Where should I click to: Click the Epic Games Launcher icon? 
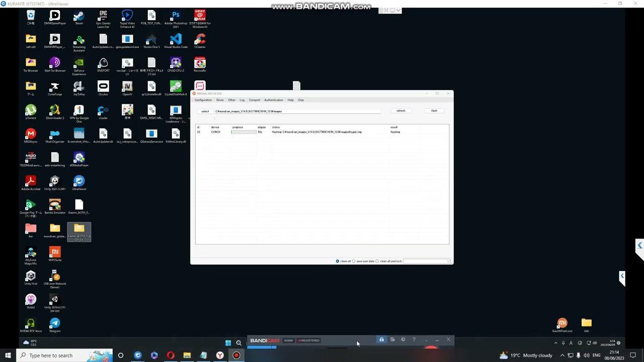pos(103,19)
